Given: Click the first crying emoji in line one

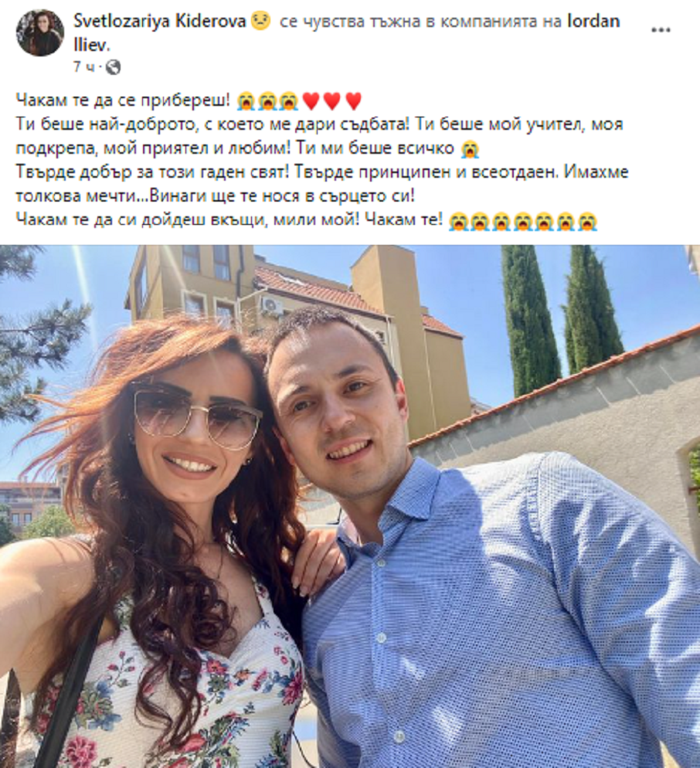Looking at the screenshot, I should pyautogui.click(x=246, y=101).
